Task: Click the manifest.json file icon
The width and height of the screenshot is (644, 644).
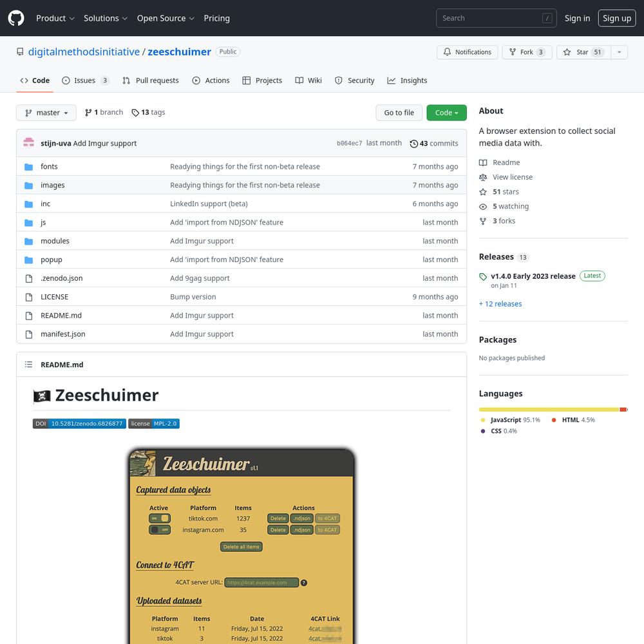Action: 29,334
